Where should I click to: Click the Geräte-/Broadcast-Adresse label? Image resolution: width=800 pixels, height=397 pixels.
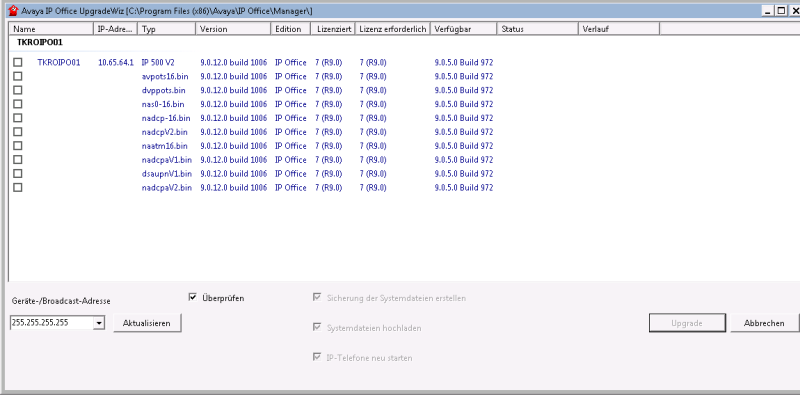coord(61,301)
